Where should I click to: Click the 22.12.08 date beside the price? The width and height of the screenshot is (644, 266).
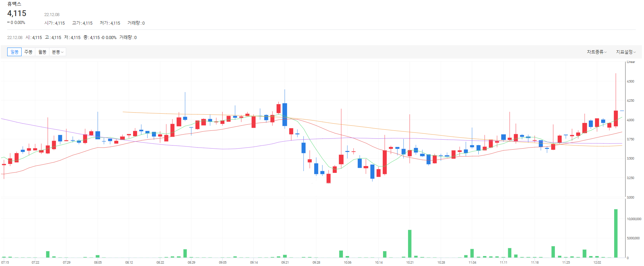(52, 15)
